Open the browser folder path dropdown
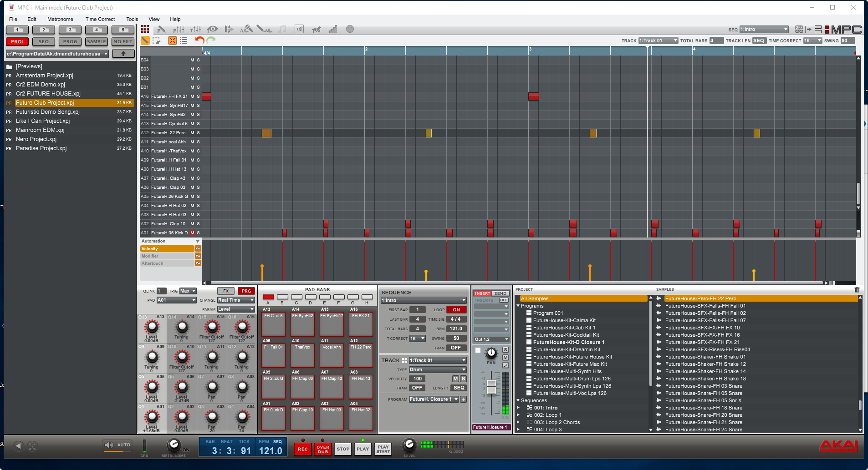868x470 pixels. click(x=57, y=54)
